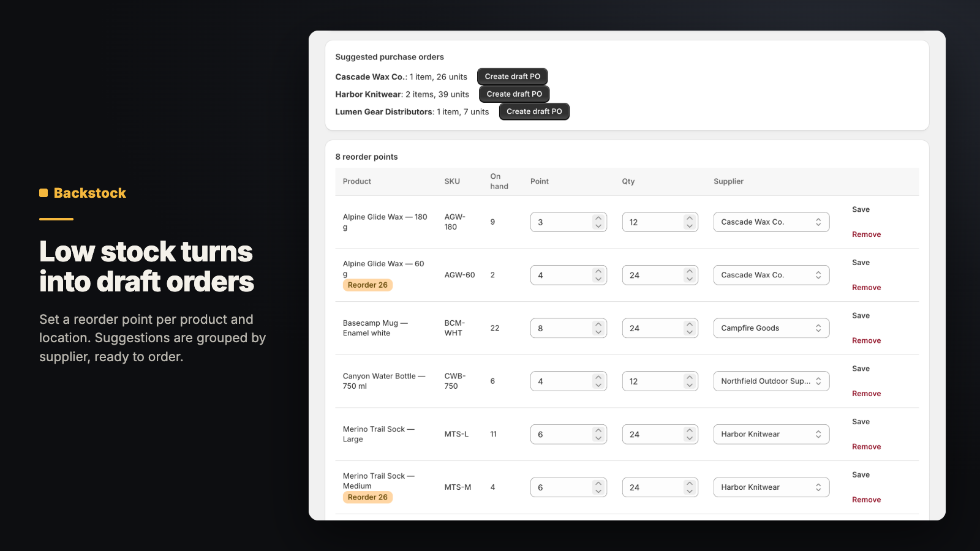The width and height of the screenshot is (980, 551).
Task: Click the Reorder 26 badge under AGW-60 product
Action: 367,285
